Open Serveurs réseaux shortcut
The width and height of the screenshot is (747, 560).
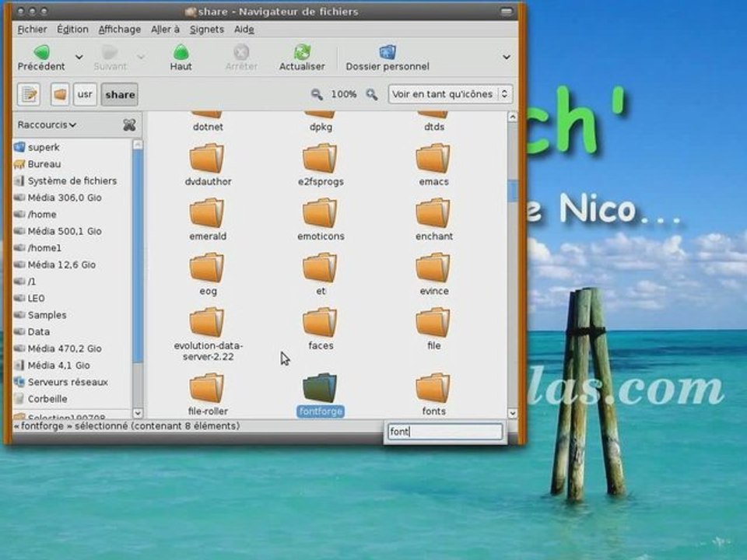pos(61,382)
